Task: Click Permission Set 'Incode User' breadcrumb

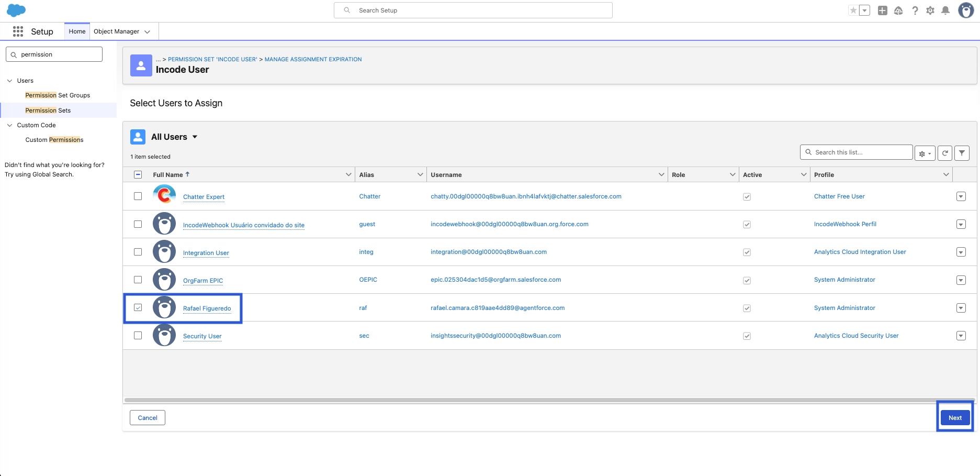Action: (212, 59)
